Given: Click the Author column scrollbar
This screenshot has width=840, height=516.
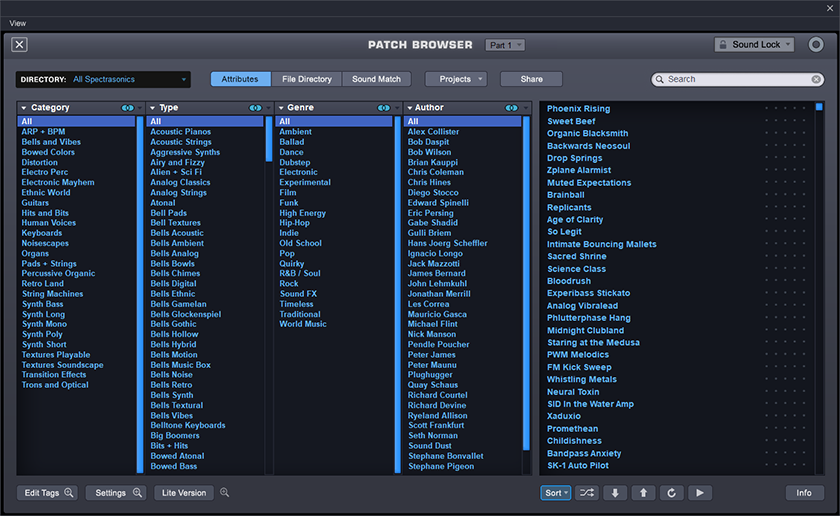Looking at the screenshot, I should (x=526, y=283).
